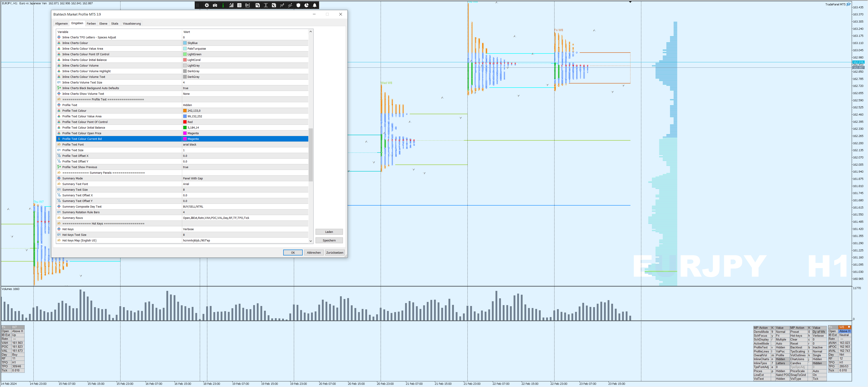This screenshot has height=387, width=868.
Task: Click the Zurücksetzen button
Action: [335, 252]
